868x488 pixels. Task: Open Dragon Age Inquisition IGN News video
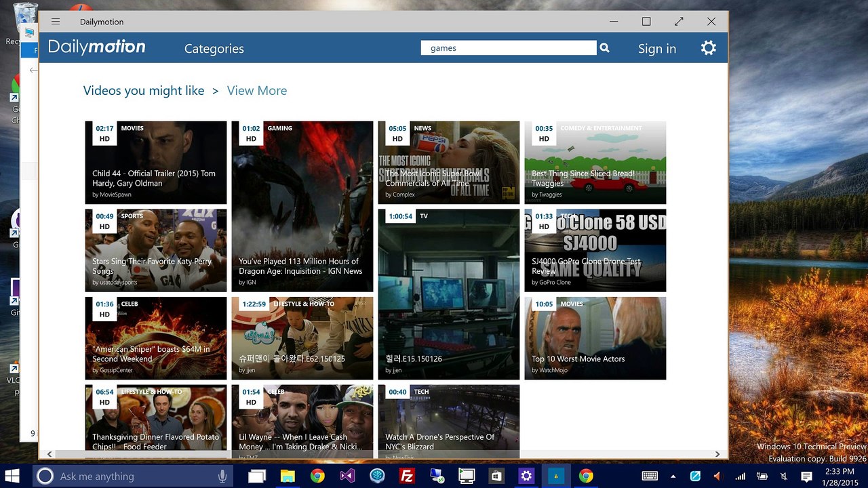pos(302,207)
